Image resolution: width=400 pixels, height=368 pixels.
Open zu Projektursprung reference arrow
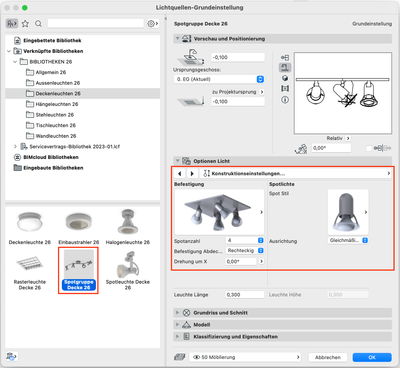coord(262,92)
